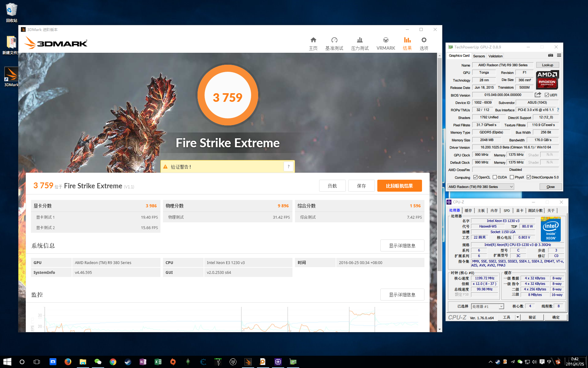Click the 3DMark taskbar icon
The height and width of the screenshot is (368, 588).
tap(248, 362)
